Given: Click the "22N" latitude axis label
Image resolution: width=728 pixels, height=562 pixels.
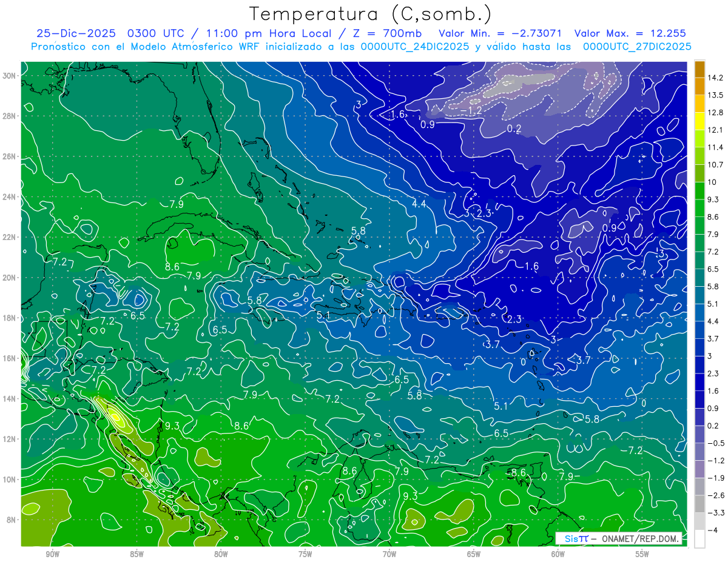Looking at the screenshot, I should click(10, 237).
